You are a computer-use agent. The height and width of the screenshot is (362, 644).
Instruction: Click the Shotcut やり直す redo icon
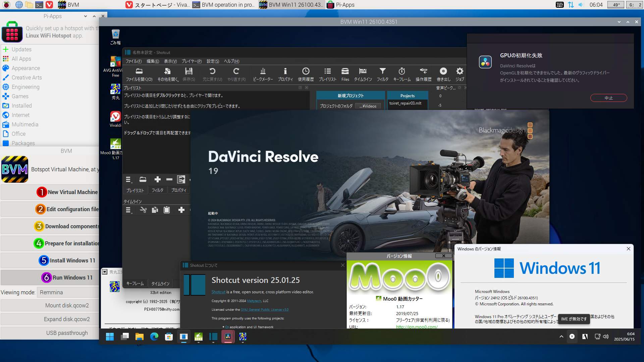point(236,74)
